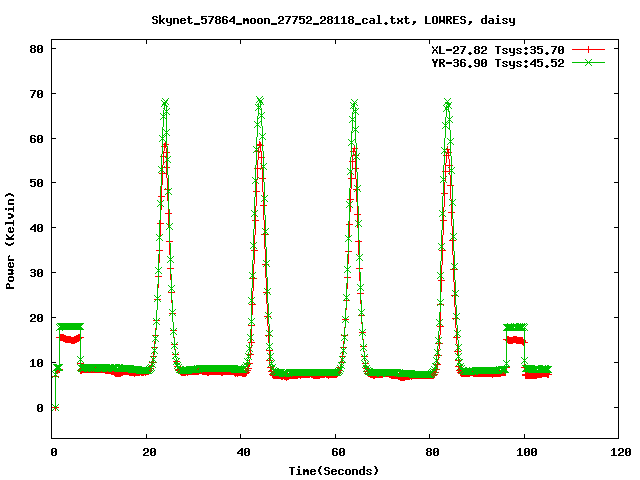Click the Power (Kelvin) y-axis label
Screen dimensions: 640x480
10,241
